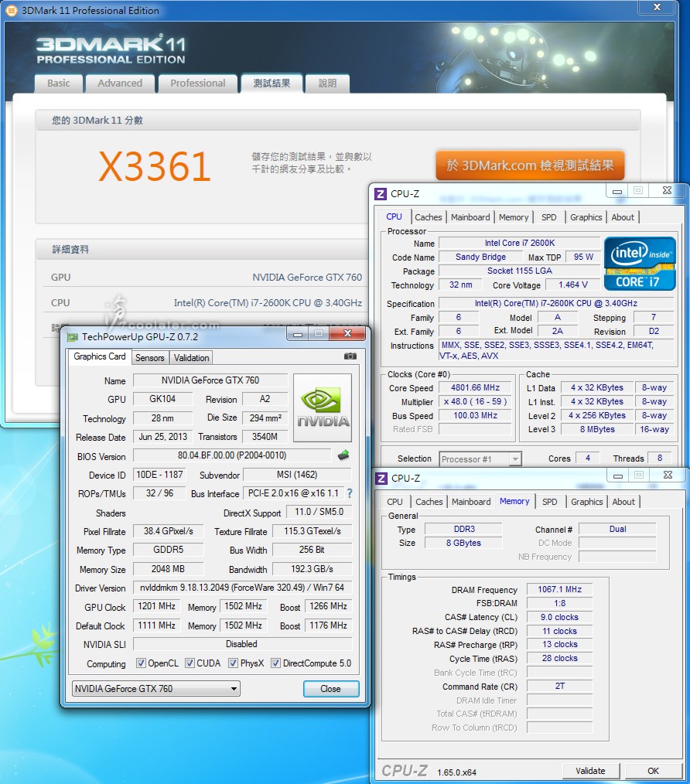Click the Pixel Fillrate value 38.4 GPixel/s
Screen dimensions: 690x784
coord(168,531)
